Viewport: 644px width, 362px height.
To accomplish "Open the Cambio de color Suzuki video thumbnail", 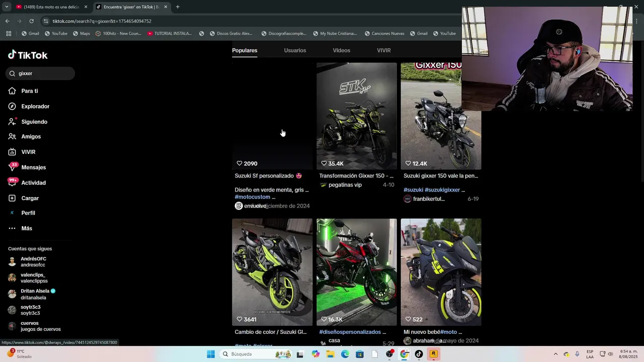I will point(272,272).
